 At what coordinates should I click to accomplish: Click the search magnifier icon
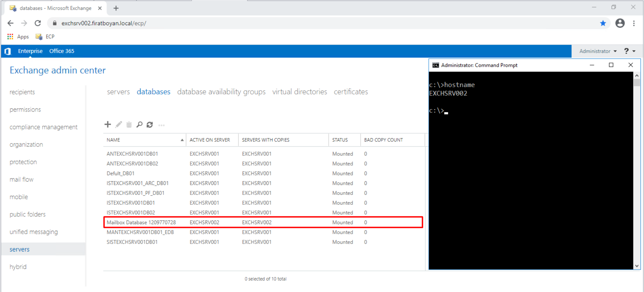click(x=139, y=125)
